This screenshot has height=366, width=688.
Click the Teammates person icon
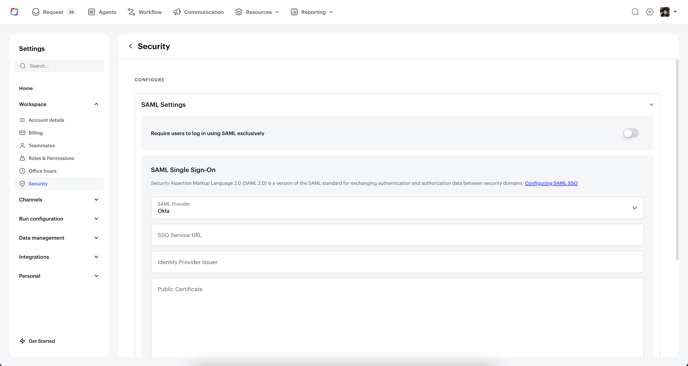(22, 145)
